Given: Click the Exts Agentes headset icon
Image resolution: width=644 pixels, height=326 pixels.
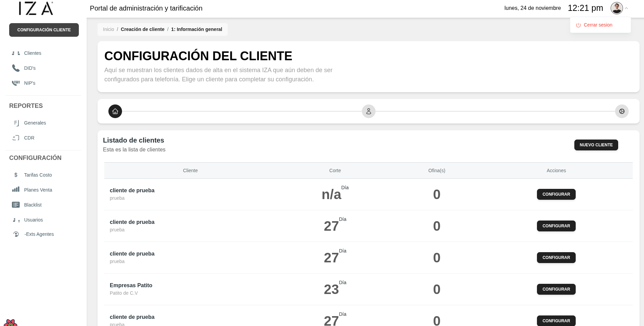Looking at the screenshot, I should pos(16,234).
